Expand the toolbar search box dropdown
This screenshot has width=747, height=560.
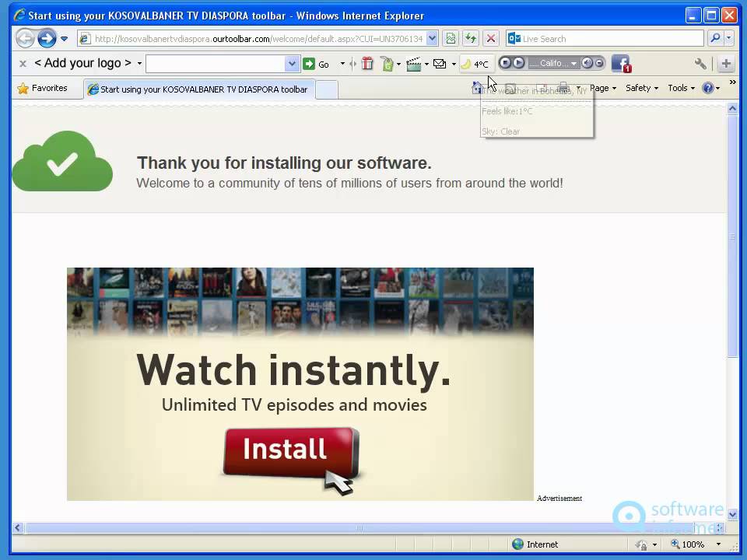pos(292,63)
